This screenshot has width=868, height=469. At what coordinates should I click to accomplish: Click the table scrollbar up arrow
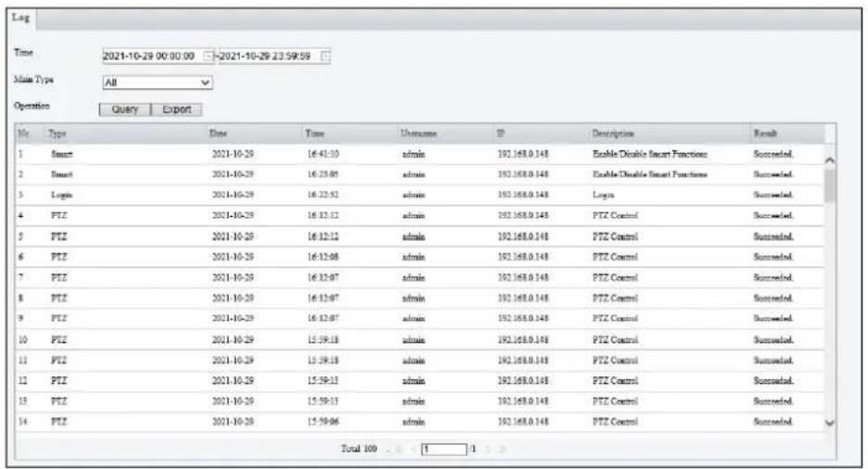(x=829, y=160)
